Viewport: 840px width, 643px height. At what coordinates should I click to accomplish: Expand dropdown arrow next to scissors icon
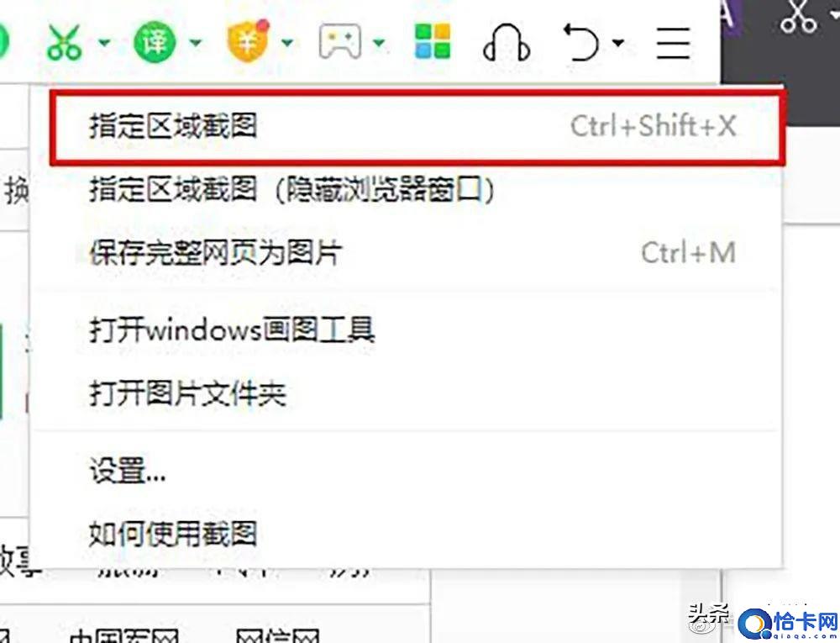coord(104,42)
